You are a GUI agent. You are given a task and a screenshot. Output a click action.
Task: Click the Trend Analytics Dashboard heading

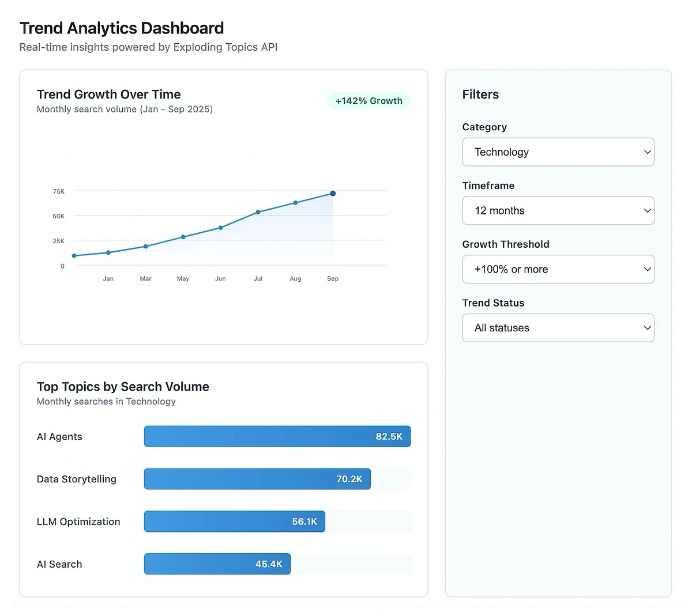122,28
